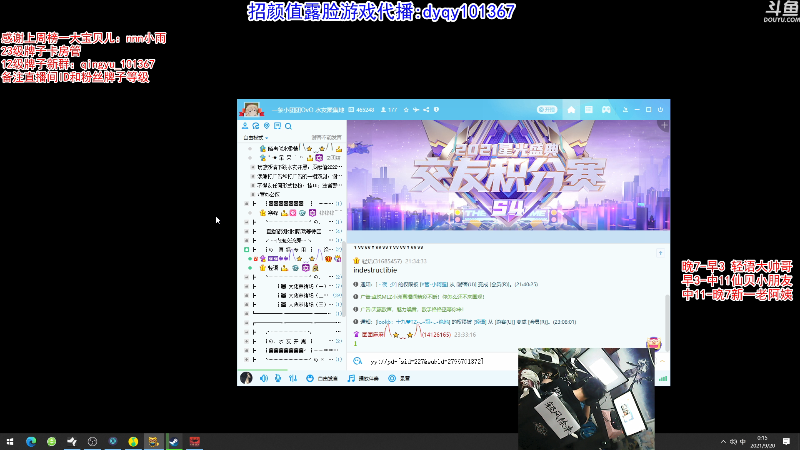Screen dimensions: 800x450
Task: Open the recording button in bottom bar
Action: coord(399,378)
